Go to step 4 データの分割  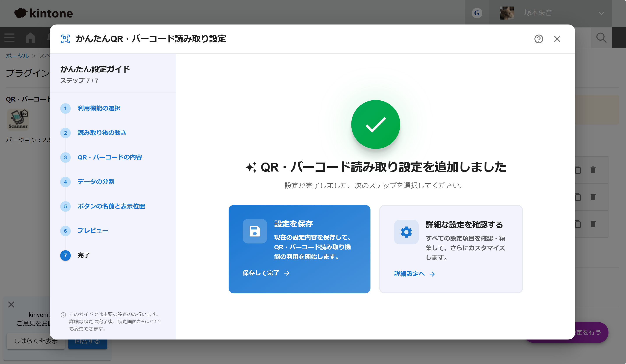pos(96,182)
